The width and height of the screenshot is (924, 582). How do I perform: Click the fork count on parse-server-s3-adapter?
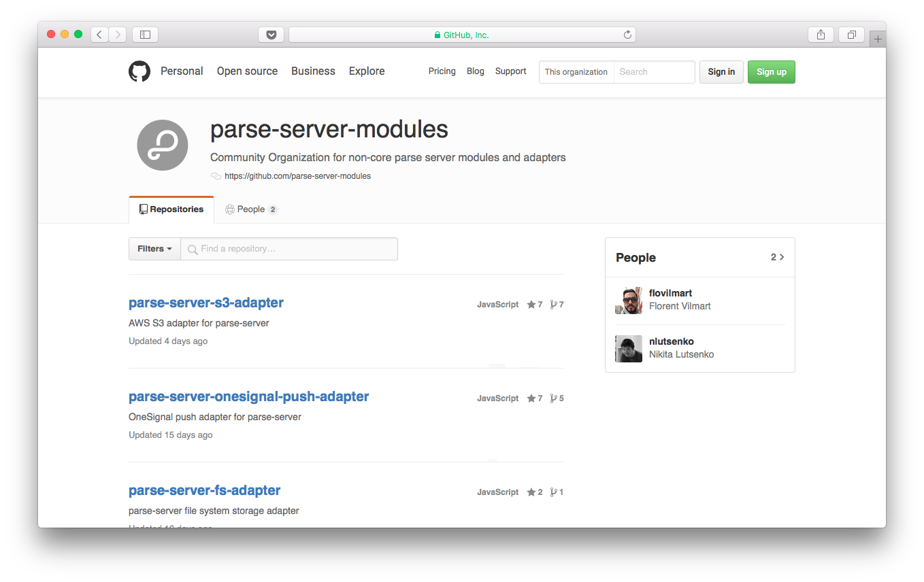tap(557, 305)
